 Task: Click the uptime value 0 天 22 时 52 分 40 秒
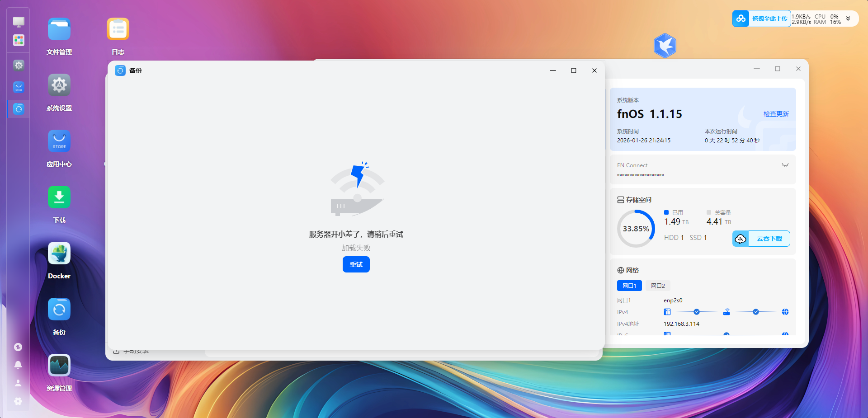732,141
